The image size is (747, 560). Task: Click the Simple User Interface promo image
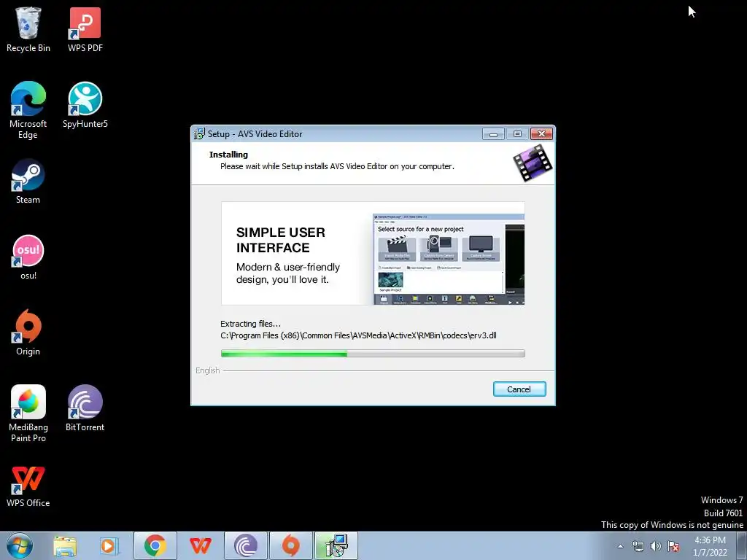(373, 253)
